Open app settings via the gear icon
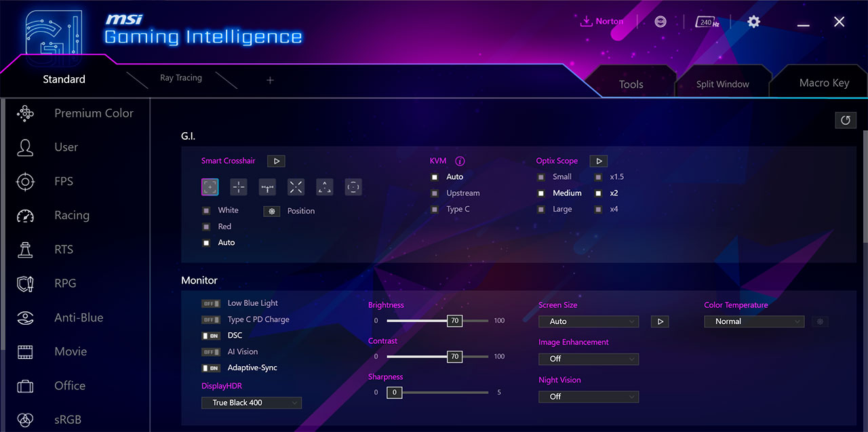The height and width of the screenshot is (432, 868). 753,22
